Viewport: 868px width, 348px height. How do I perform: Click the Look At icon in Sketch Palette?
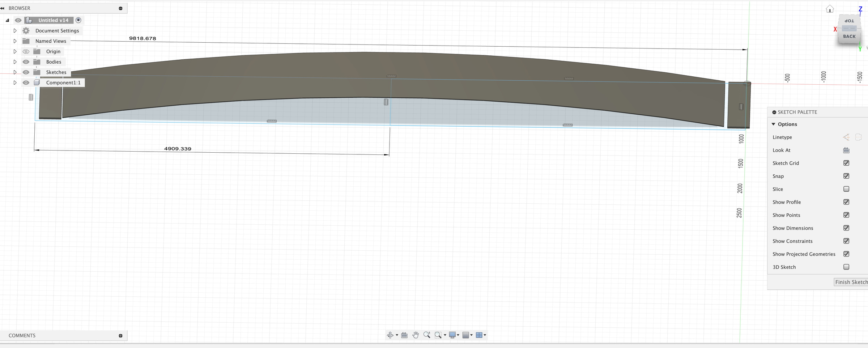[846, 150]
